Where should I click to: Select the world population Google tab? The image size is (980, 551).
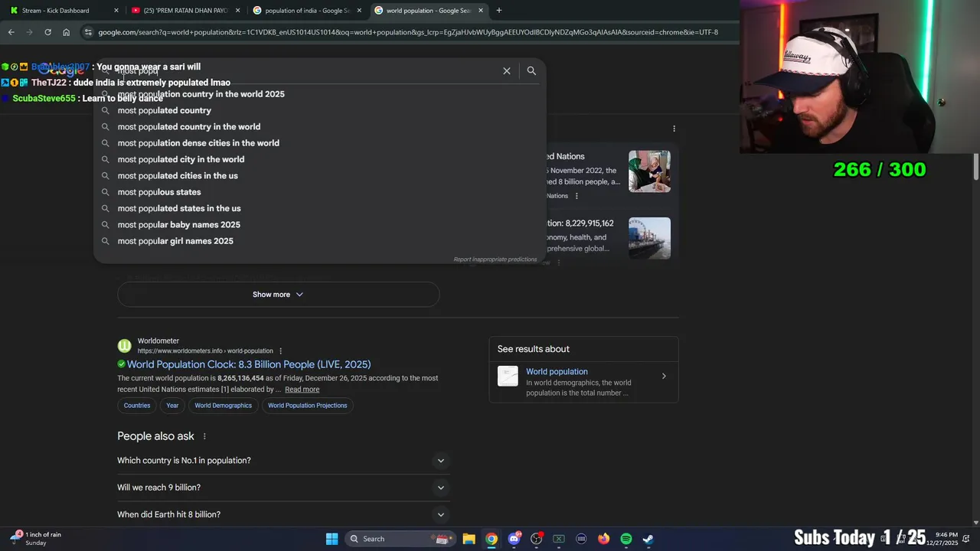[x=427, y=11]
